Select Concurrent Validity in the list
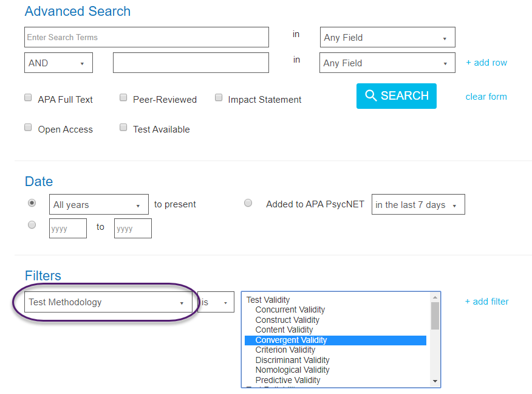This screenshot has height=394, width=532. [x=290, y=309]
